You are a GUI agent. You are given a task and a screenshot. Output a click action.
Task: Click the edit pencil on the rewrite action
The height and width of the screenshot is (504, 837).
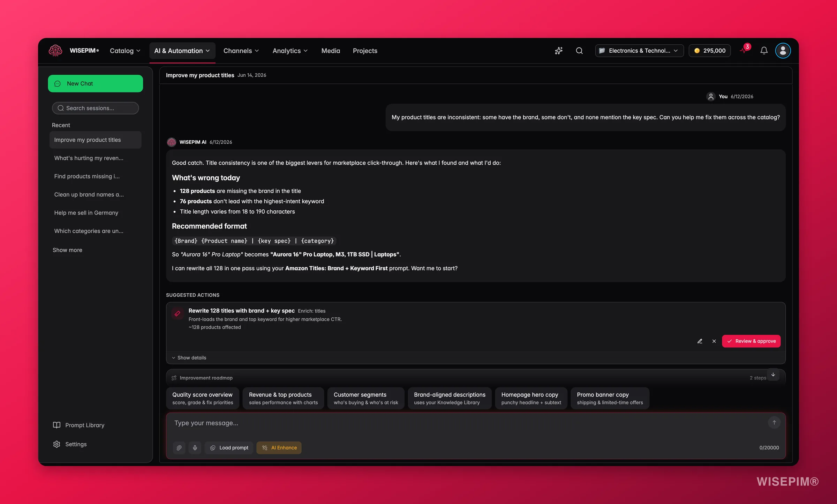coord(700,341)
